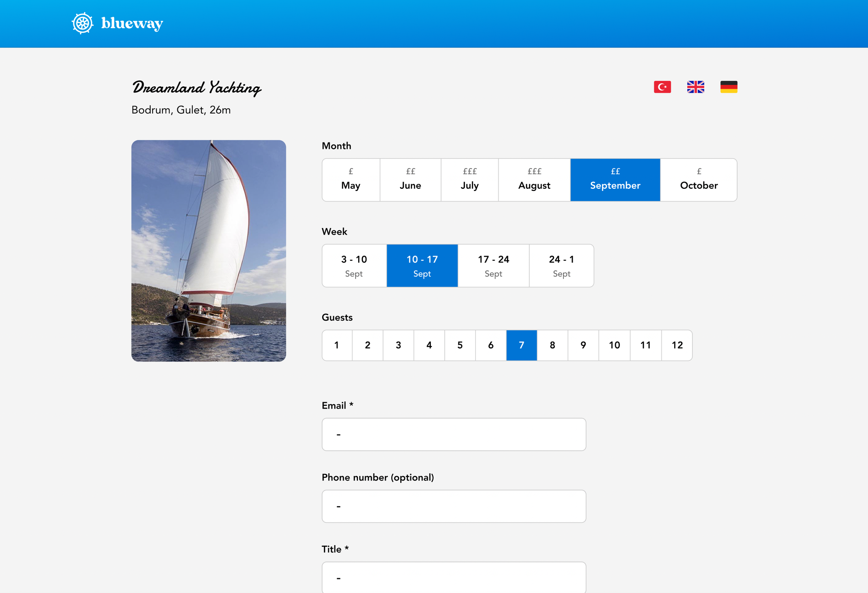
Task: Select the October month option
Action: click(x=699, y=180)
